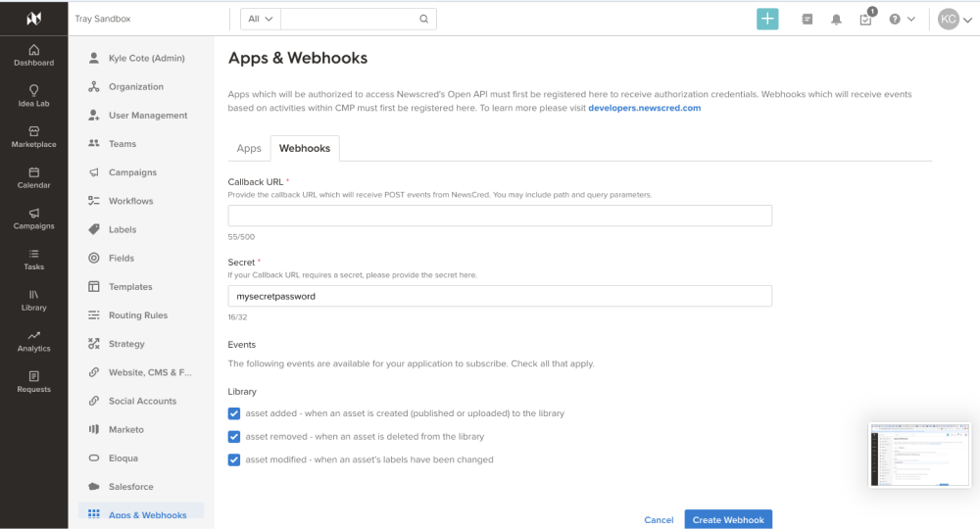Open Idea Lab from left sidebar
This screenshot has width=980, height=529.
(33, 96)
